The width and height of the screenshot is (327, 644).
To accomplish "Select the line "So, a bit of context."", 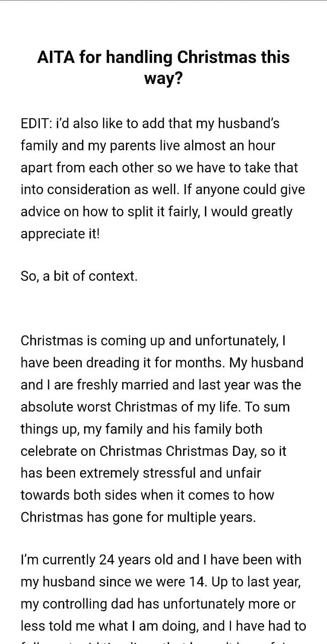I will tap(79, 276).
